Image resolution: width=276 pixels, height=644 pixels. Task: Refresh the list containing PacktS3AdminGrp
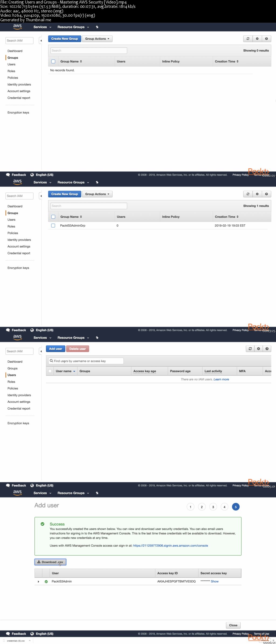click(x=248, y=194)
